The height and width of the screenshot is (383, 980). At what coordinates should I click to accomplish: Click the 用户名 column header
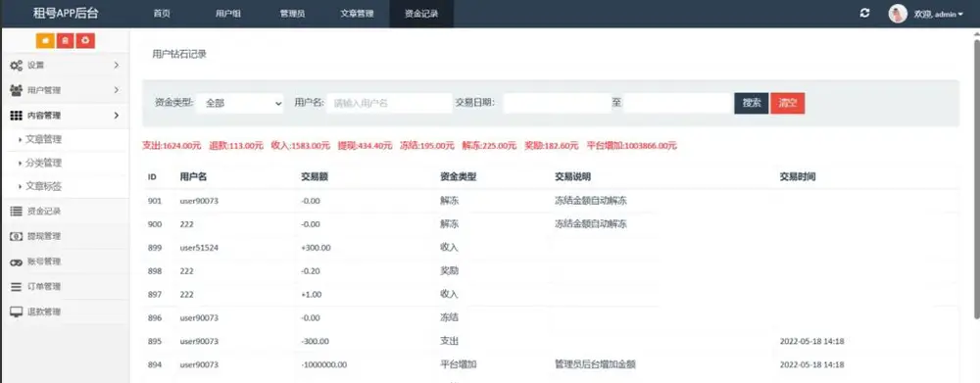(193, 177)
